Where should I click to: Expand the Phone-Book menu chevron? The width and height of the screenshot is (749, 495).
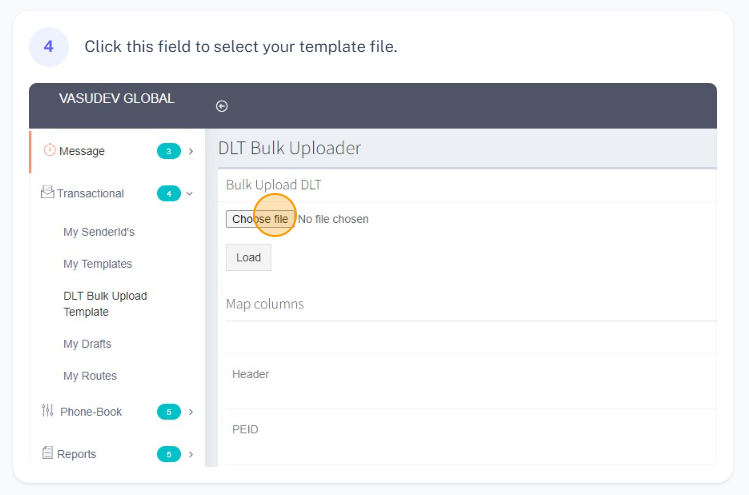tap(191, 412)
